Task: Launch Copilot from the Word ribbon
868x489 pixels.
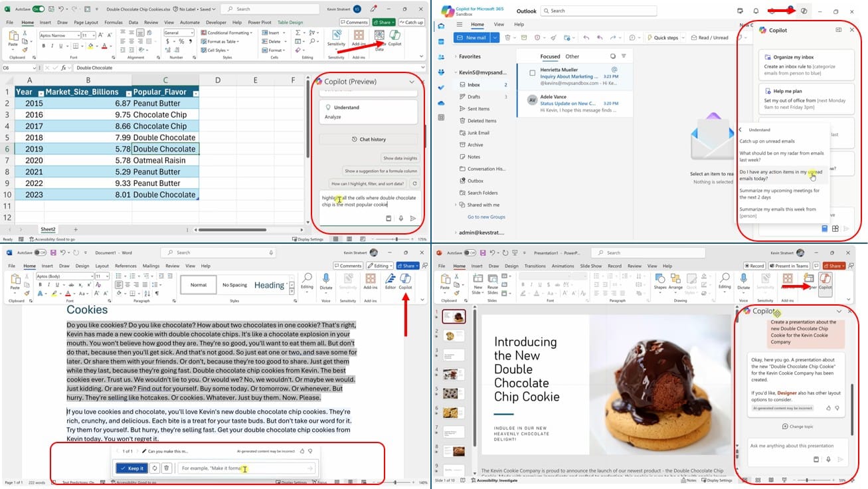Action: (405, 282)
